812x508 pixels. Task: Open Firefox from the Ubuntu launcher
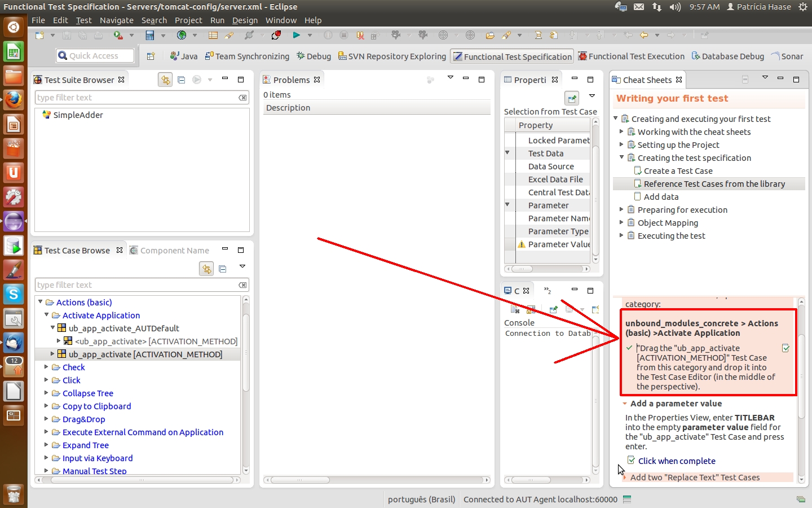coord(14,100)
